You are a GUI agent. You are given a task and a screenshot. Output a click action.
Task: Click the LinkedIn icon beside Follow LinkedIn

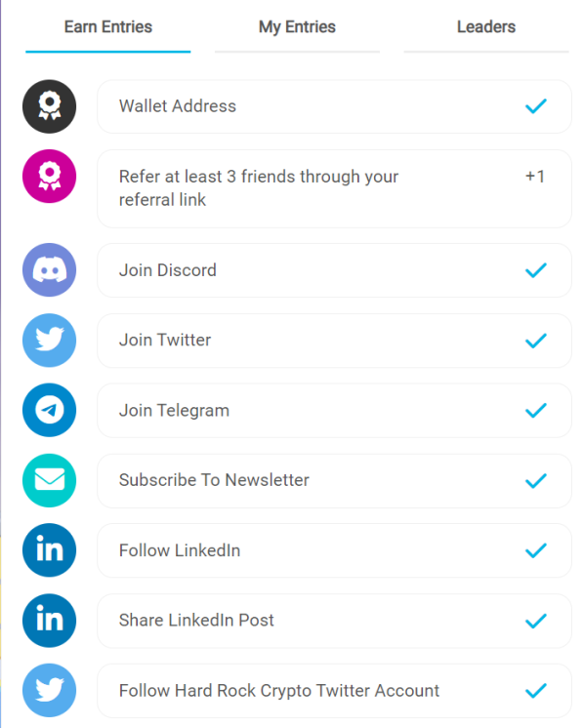point(49,550)
